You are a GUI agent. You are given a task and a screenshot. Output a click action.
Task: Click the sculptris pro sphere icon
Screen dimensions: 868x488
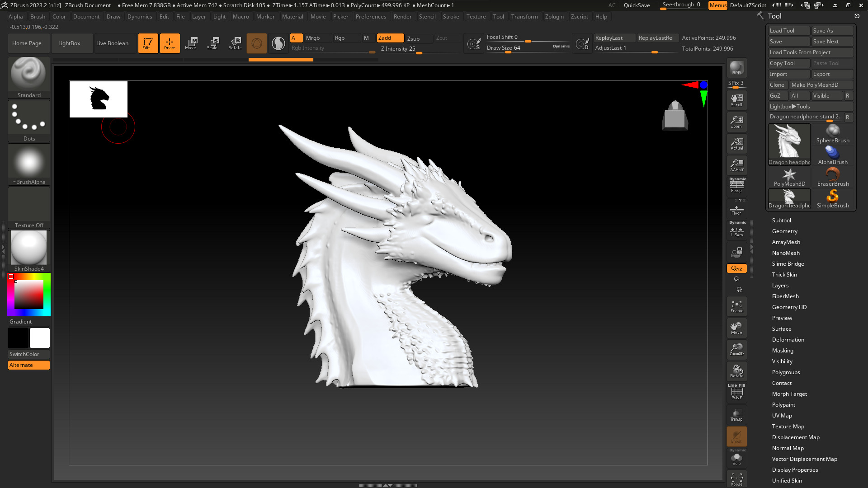(x=257, y=43)
